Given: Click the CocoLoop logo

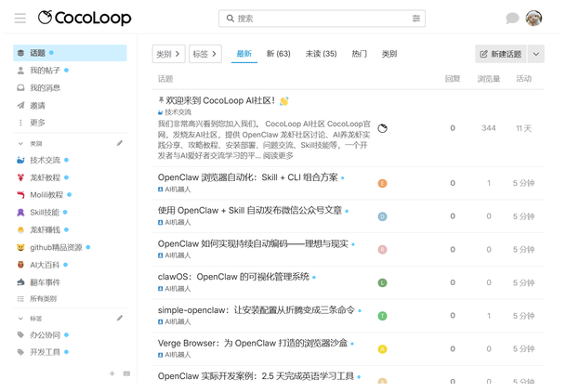Looking at the screenshot, I should pyautogui.click(x=85, y=18).
